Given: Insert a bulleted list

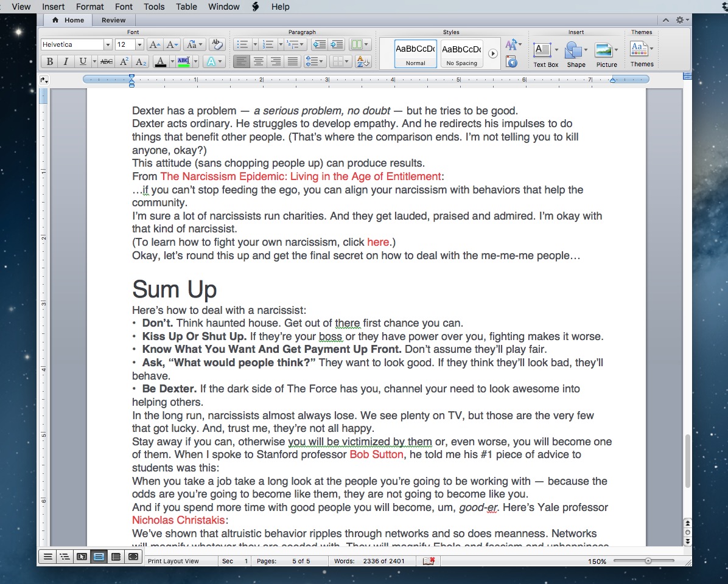Looking at the screenshot, I should [x=242, y=44].
